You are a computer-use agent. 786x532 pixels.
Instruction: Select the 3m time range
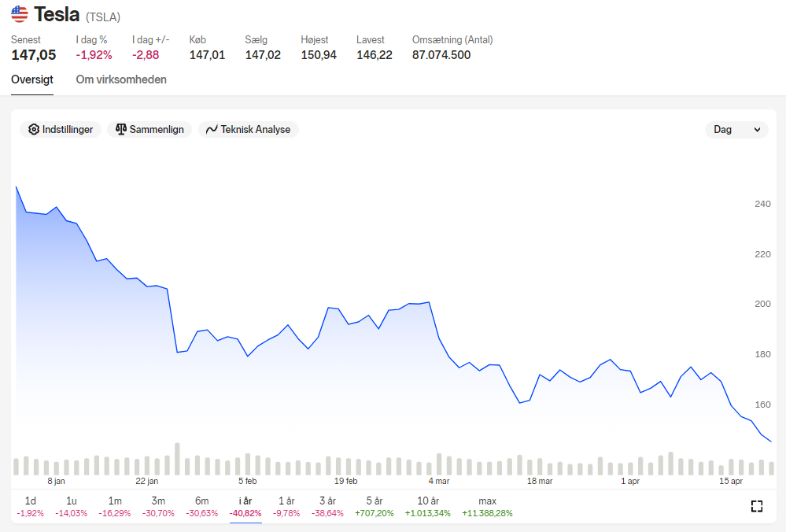[x=158, y=507]
